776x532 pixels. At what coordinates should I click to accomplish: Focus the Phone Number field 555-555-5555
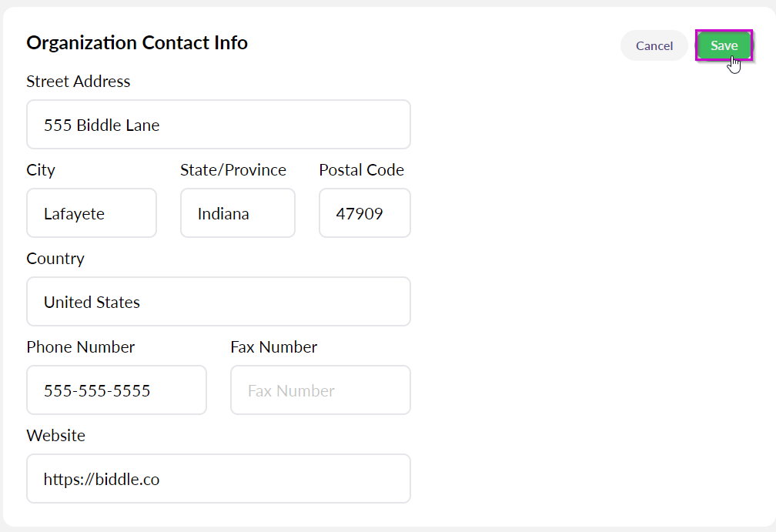(x=116, y=390)
